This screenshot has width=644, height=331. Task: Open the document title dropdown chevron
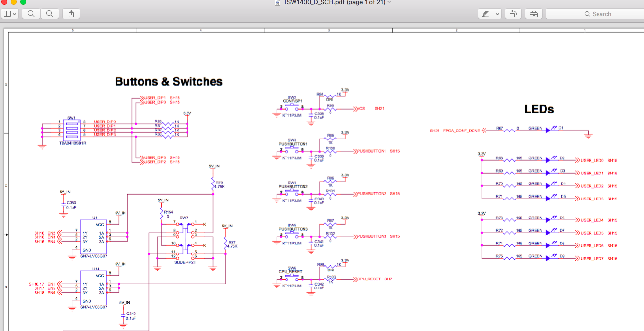389,2
